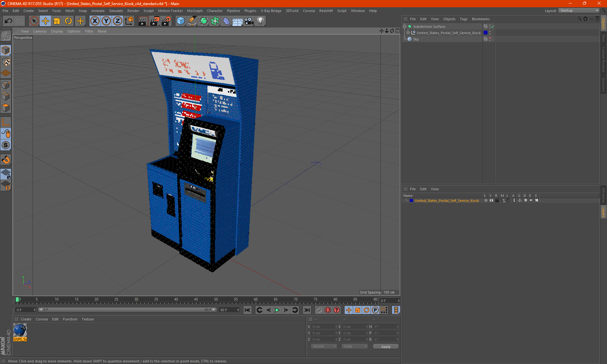The image size is (607, 364).
Task: Click Render View clapperboard icon
Action: 143,21
